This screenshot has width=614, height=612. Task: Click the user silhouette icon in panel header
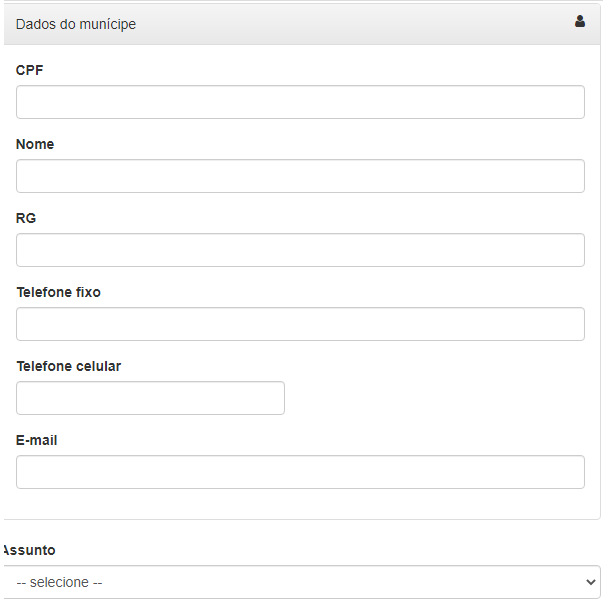click(580, 21)
